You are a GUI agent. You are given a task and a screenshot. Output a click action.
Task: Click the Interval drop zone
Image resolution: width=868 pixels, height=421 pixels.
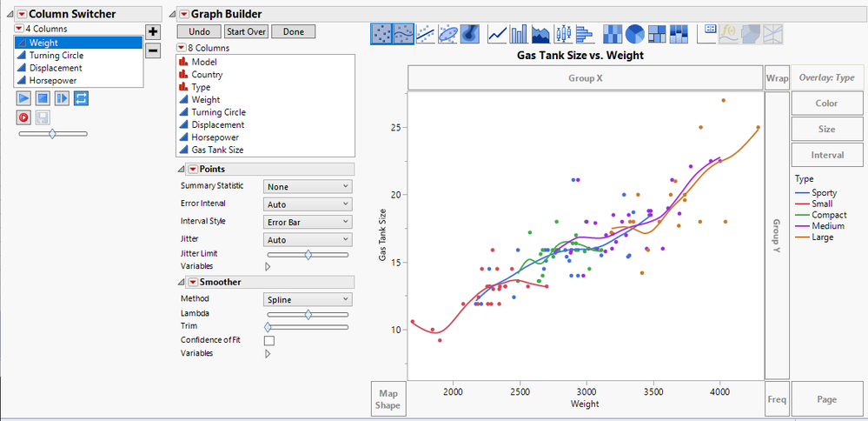(826, 155)
